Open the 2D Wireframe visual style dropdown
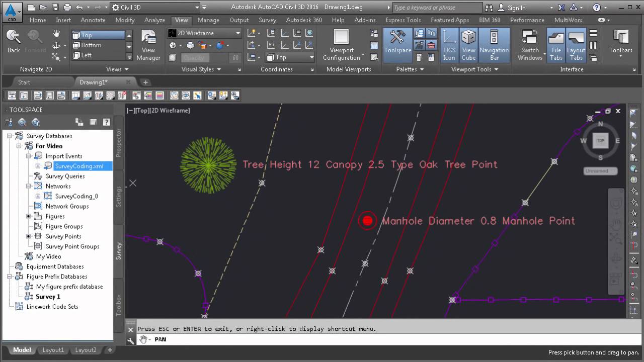Viewport: 644px width, 362px height. [204, 33]
